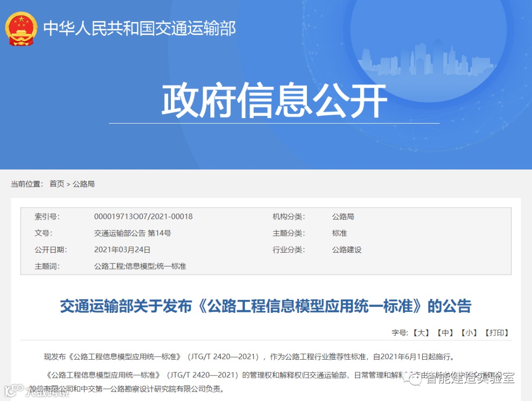Click the 【打印】 print button
532x401 pixels.
[497, 333]
